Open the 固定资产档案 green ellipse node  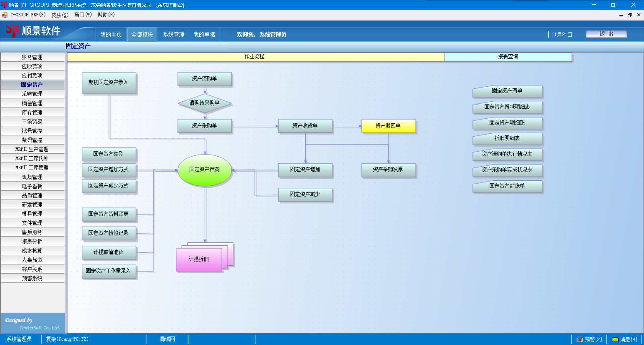tap(205, 170)
